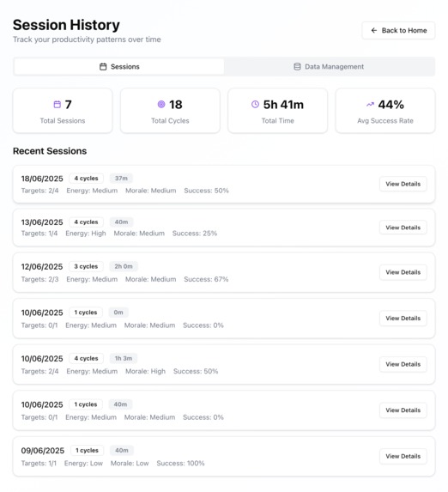Screen dimensions: 448x492
Task: Click the 18/06/2025 date text
Action: (42, 179)
